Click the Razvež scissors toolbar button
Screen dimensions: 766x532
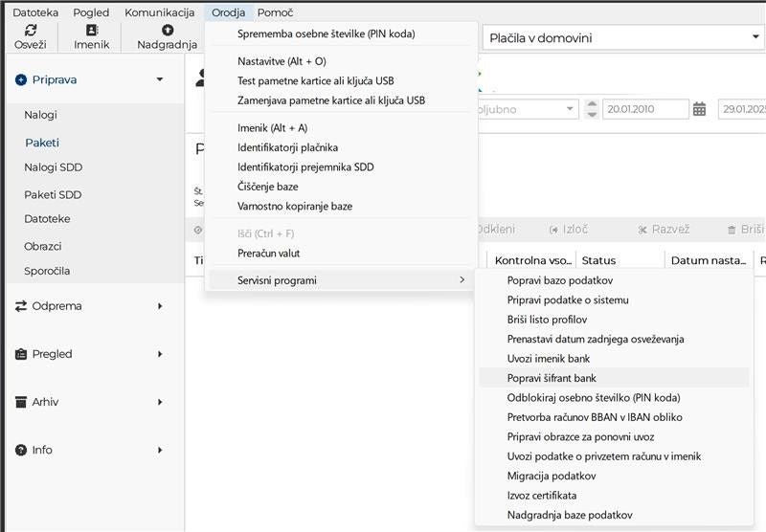pyautogui.click(x=643, y=230)
